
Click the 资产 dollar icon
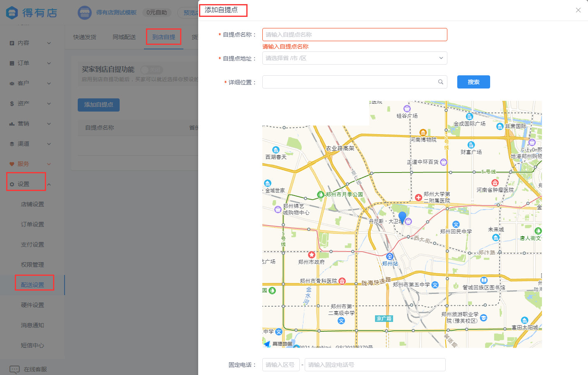(x=12, y=103)
